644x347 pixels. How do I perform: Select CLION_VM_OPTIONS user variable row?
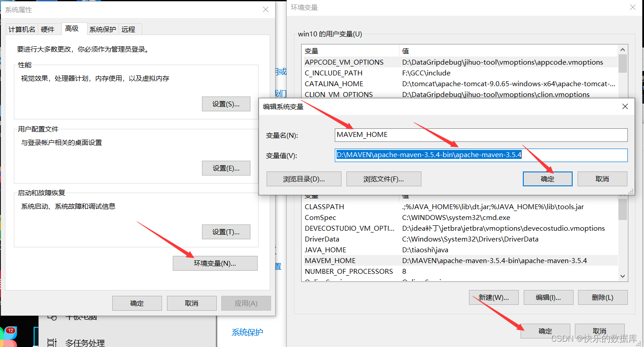click(x=460, y=94)
